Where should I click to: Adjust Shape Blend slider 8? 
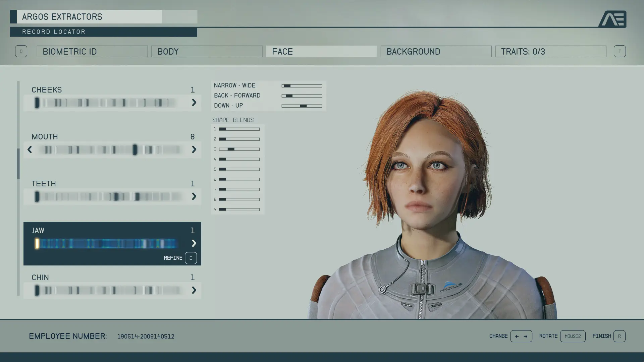(x=239, y=199)
